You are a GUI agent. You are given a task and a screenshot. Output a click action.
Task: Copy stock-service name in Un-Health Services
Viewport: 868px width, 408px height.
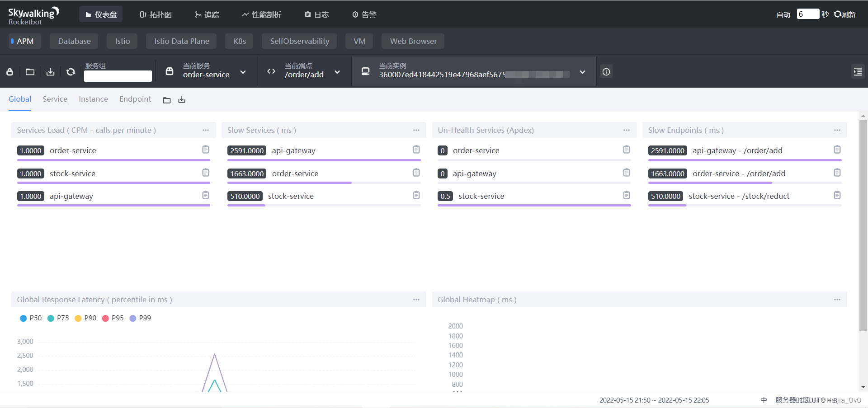pos(627,195)
